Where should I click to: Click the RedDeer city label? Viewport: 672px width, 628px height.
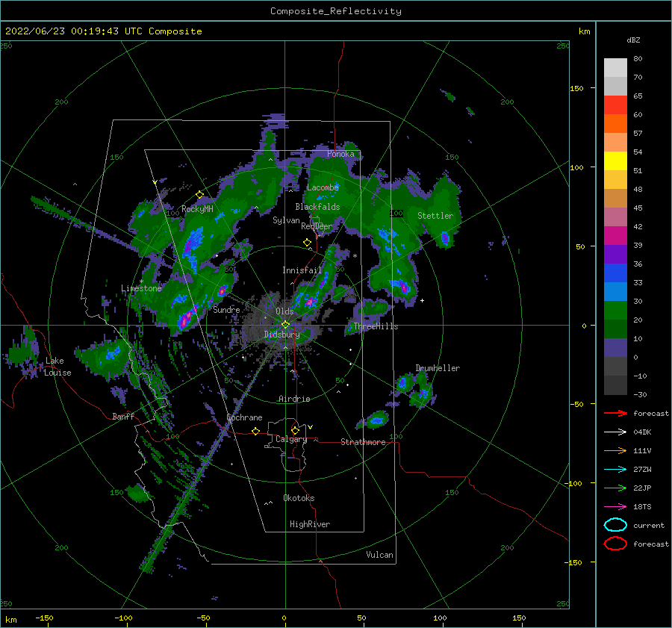coord(317,226)
